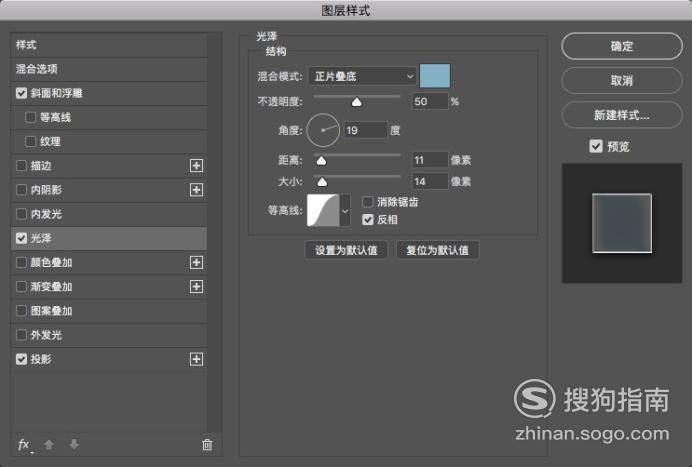Click the angle dial for 角度

[x=323, y=130]
